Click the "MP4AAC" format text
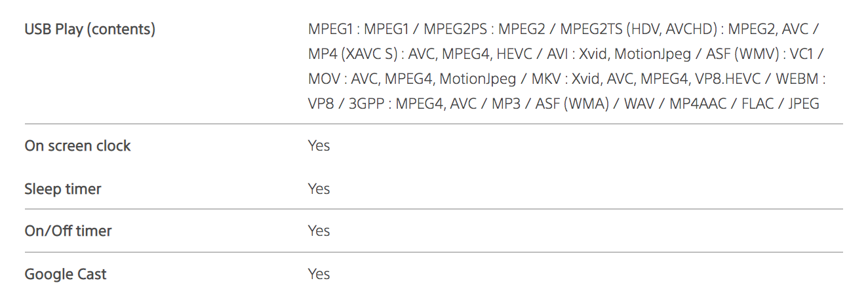Viewport: 868px width, 304px height. [x=698, y=104]
